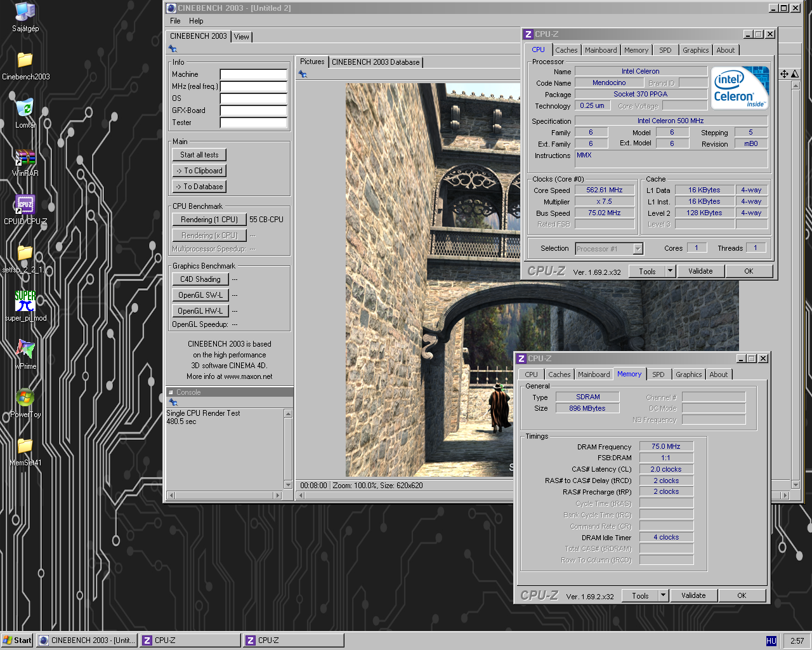The width and height of the screenshot is (812, 650).
Task: Click console scrollbar up arrow
Action: [x=288, y=414]
